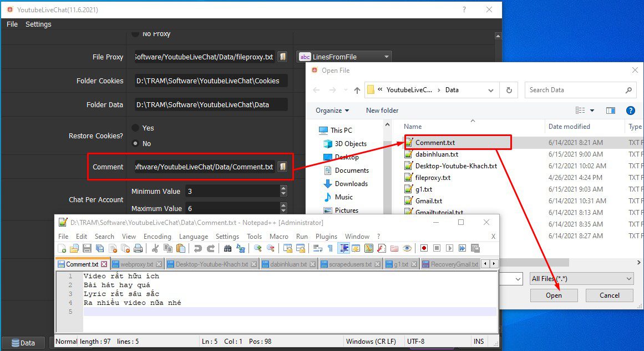Expand the address path history dropdown
The height and width of the screenshot is (351, 644).
point(491,91)
